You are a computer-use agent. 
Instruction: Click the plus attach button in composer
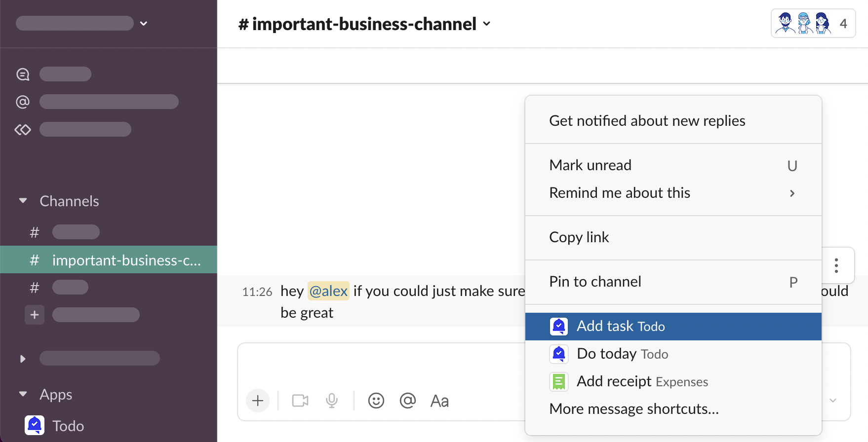(258, 401)
